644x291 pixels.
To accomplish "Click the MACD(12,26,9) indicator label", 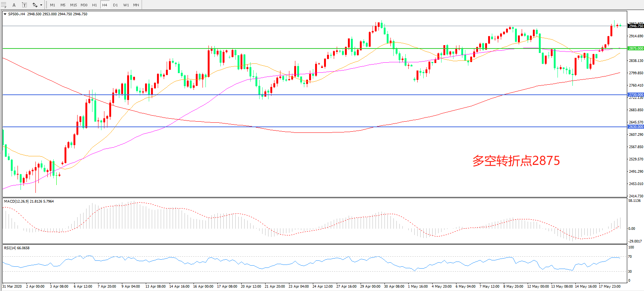I will click(x=29, y=201).
